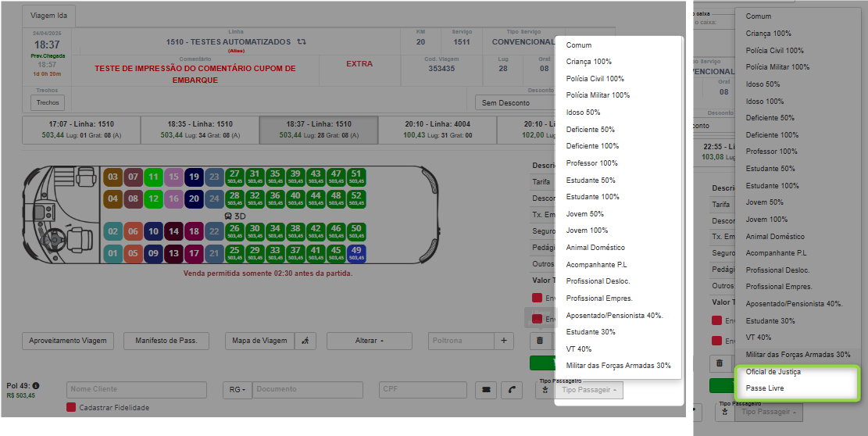868x436 pixels.
Task: Select the 18:37 - Linha: 1510 trip tab
Action: pyautogui.click(x=319, y=130)
